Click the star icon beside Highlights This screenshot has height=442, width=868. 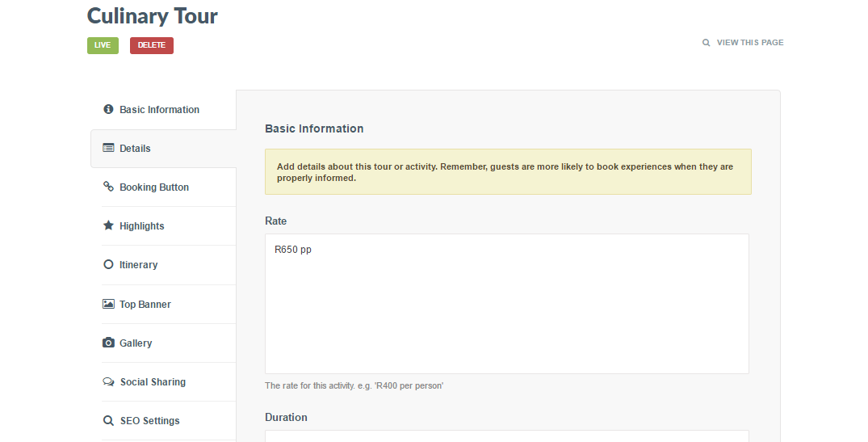click(x=108, y=225)
